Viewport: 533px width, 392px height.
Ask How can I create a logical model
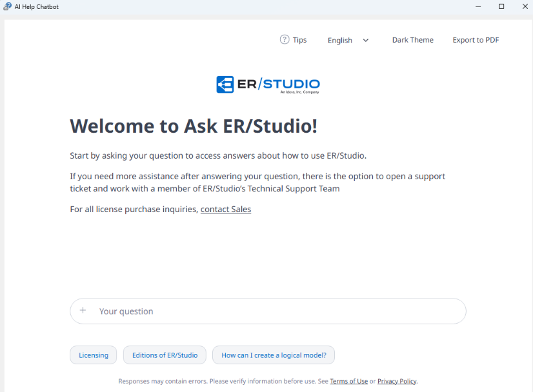[274, 355]
